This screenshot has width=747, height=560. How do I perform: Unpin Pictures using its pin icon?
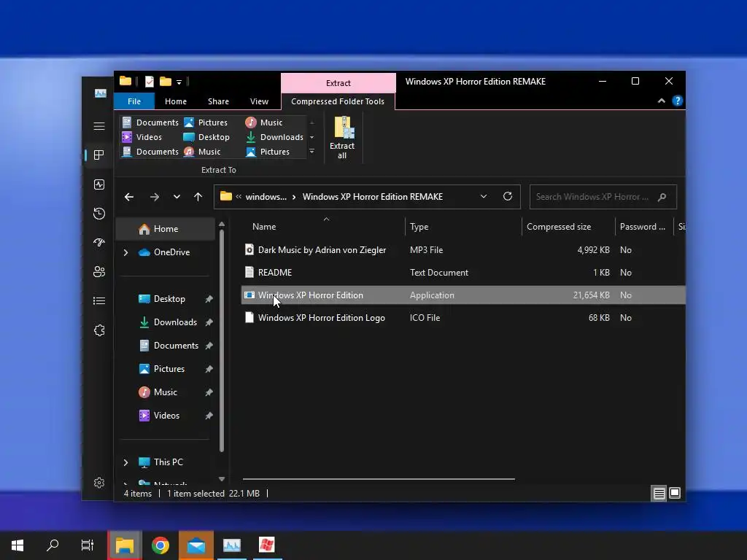(209, 369)
